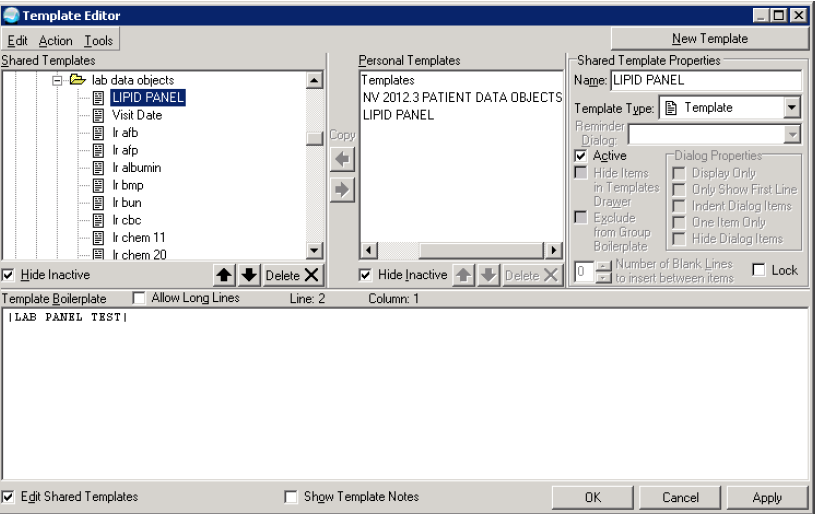Image resolution: width=816 pixels, height=514 pixels.
Task: Move shared template down with black down arrow
Action: (x=249, y=275)
